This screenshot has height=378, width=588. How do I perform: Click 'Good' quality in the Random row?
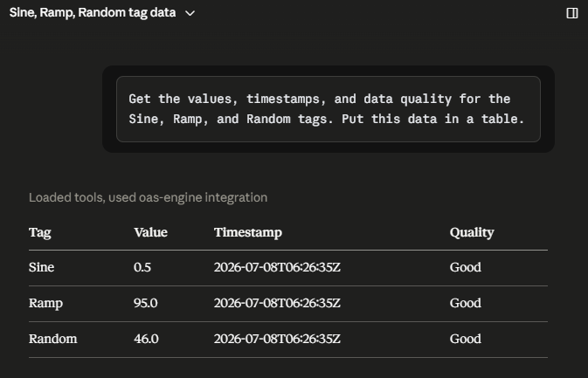pyautogui.click(x=466, y=339)
